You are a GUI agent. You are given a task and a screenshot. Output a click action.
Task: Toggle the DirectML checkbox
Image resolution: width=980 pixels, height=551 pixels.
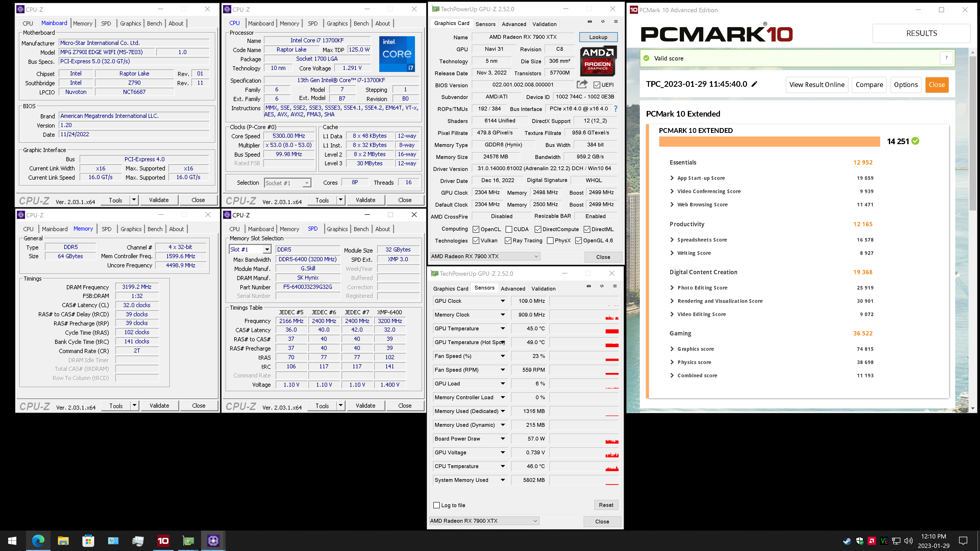[x=587, y=229]
